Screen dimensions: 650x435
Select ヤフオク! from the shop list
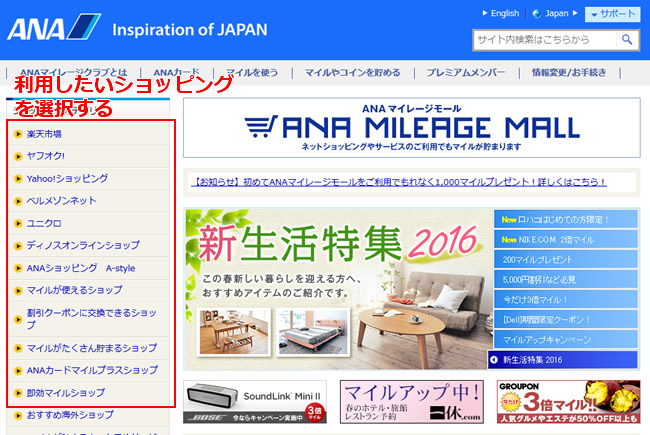(48, 156)
